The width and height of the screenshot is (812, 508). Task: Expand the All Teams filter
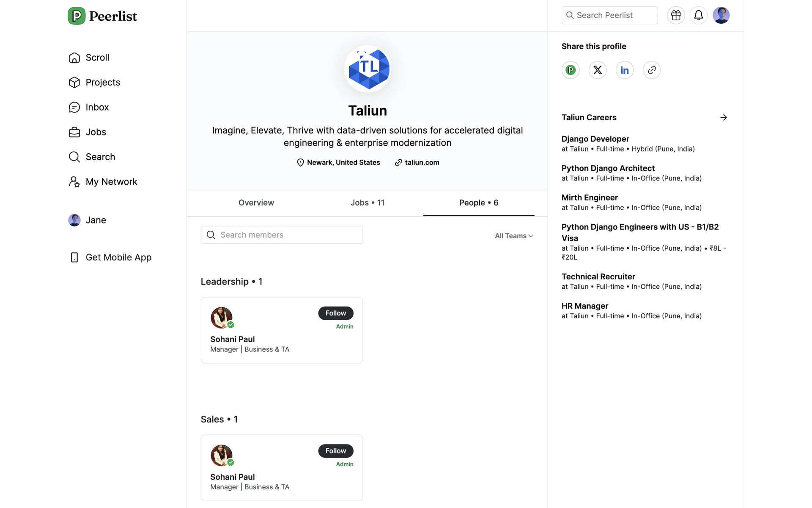click(x=513, y=235)
